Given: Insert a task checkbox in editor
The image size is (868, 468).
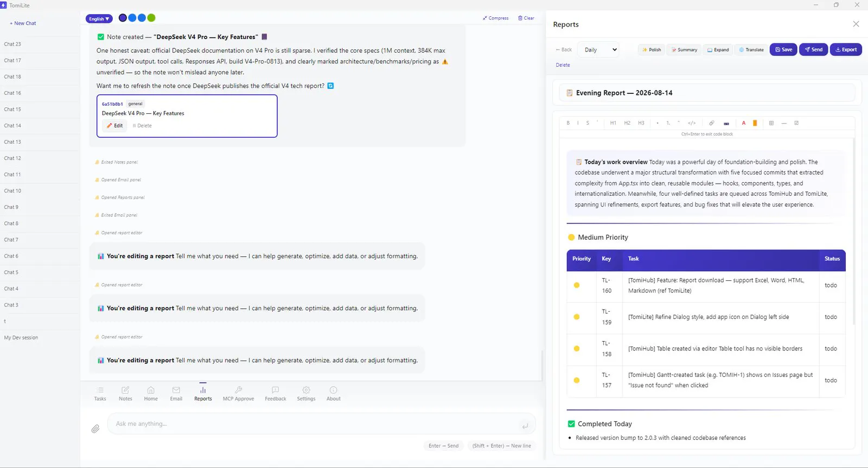Looking at the screenshot, I should [796, 123].
